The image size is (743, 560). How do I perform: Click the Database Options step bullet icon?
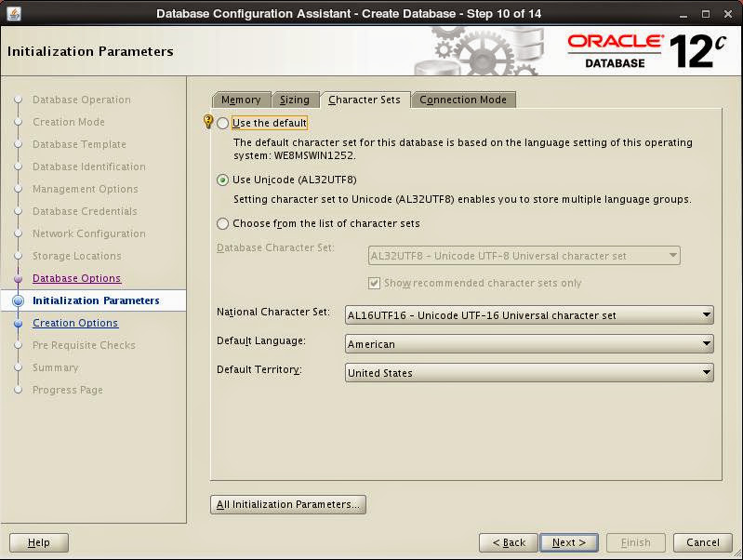point(18,279)
